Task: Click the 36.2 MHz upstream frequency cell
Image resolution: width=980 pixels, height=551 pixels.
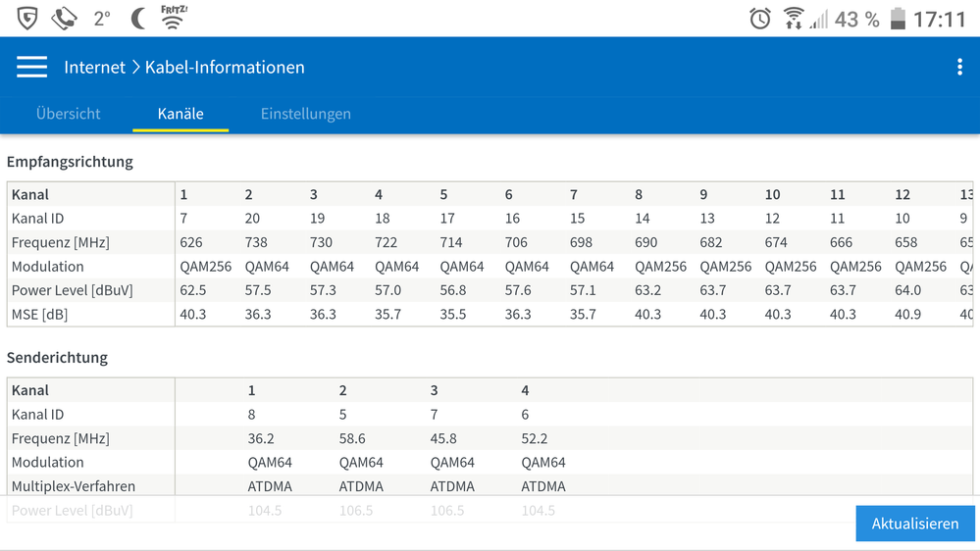Action: (x=263, y=438)
